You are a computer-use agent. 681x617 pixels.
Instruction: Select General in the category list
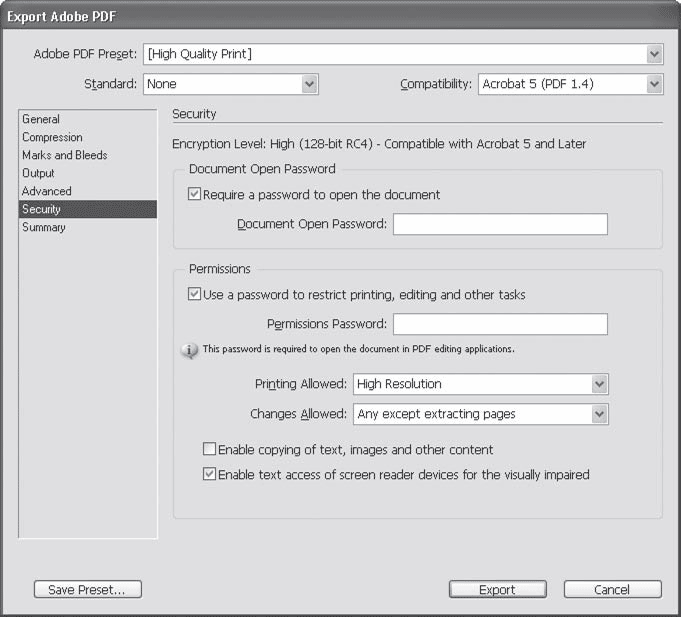click(41, 119)
